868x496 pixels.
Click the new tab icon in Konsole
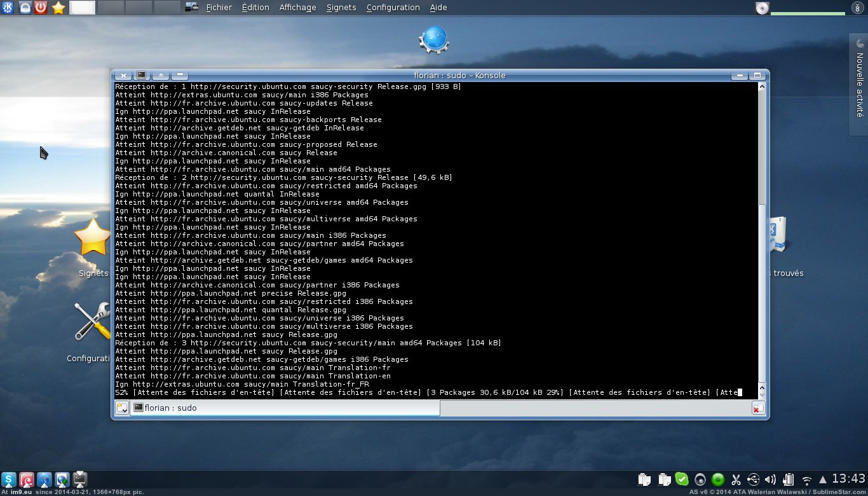121,408
